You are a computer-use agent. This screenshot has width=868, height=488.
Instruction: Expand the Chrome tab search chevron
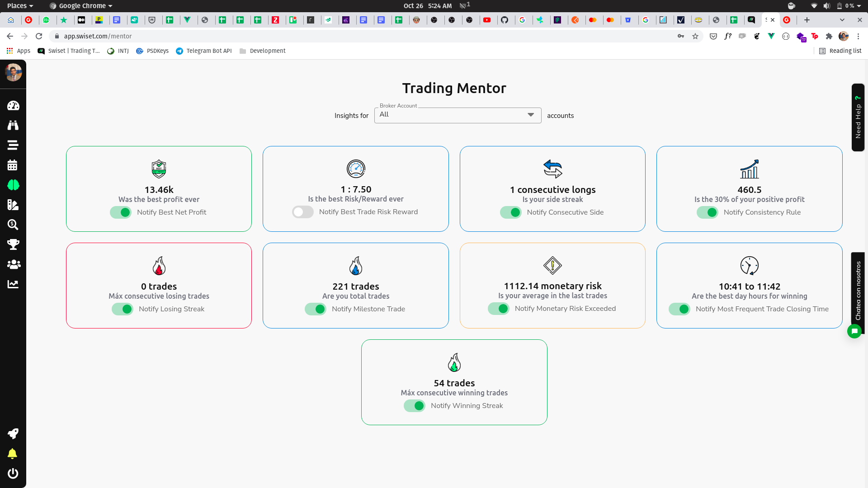click(842, 20)
